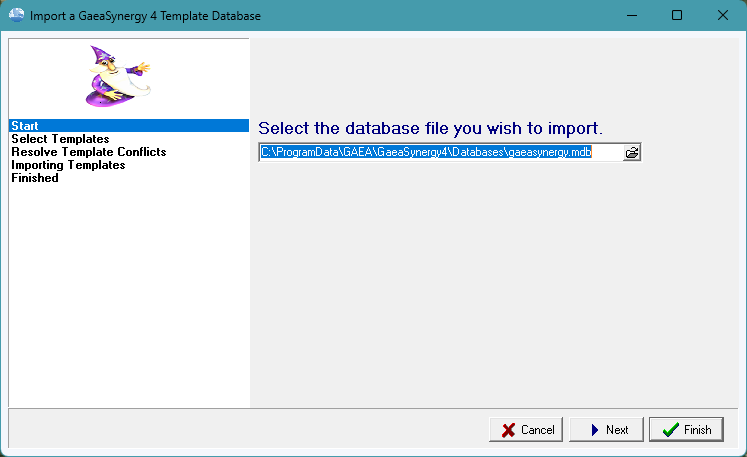The image size is (747, 457).
Task: Click the blue arrow icon on Next
Action: pyautogui.click(x=594, y=430)
